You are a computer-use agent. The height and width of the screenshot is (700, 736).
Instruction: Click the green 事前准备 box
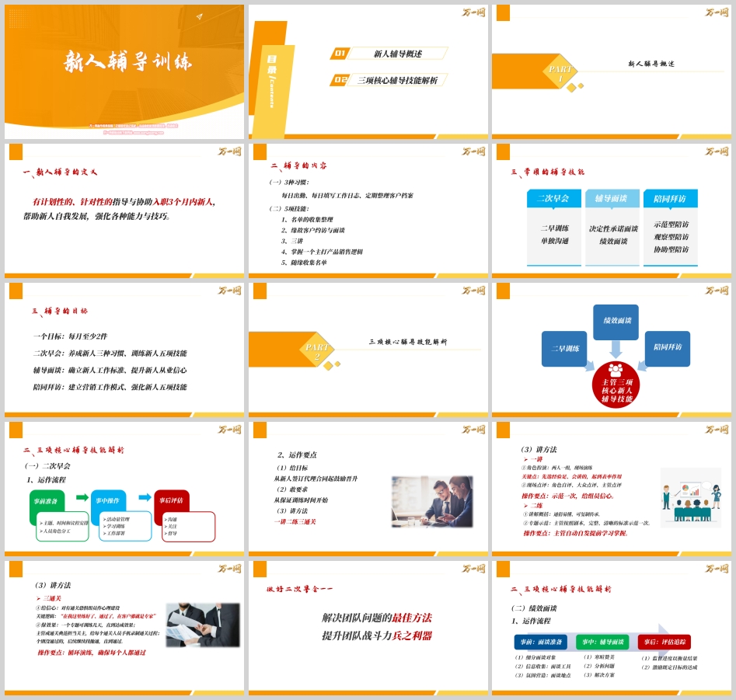[x=47, y=502]
